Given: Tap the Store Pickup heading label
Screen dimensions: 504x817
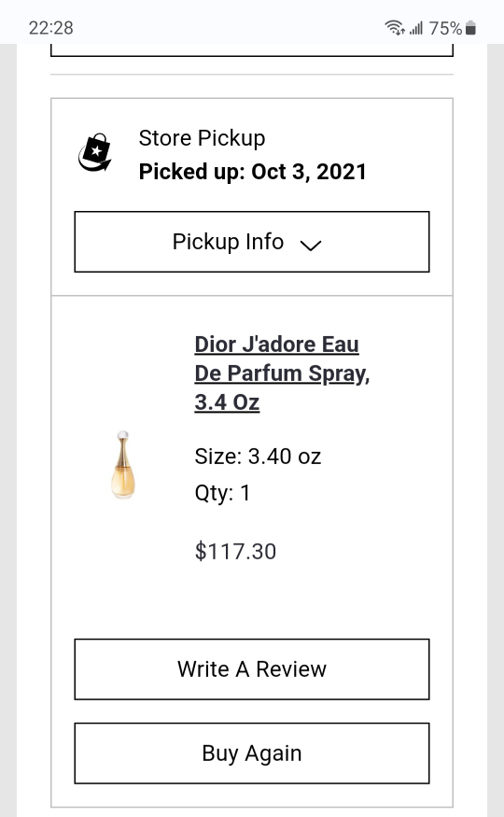Looking at the screenshot, I should point(202,138).
